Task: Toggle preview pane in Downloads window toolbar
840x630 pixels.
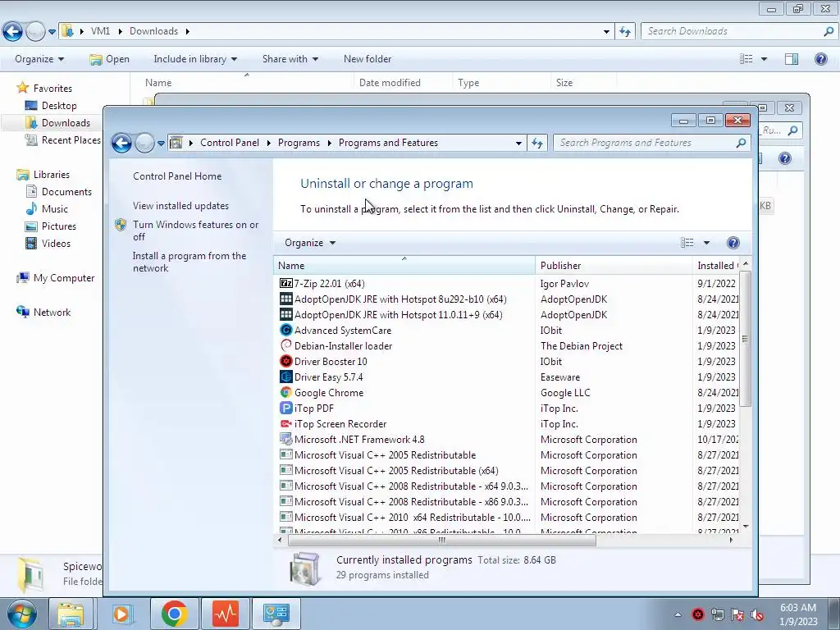Action: (x=792, y=59)
